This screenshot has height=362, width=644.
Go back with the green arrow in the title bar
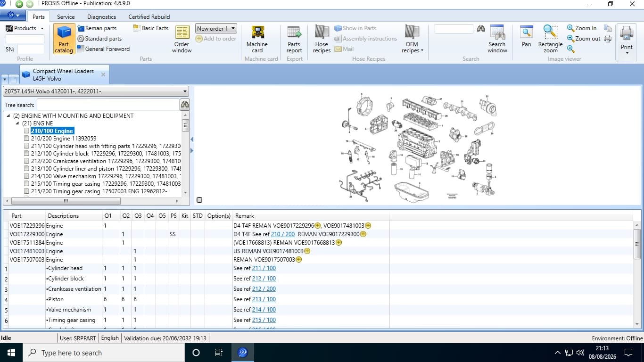pyautogui.click(x=19, y=4)
